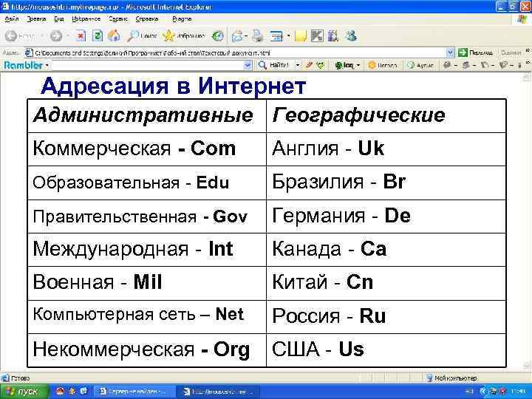This screenshot has width=532, height=399.
Task: Open Favorites with star icon
Action: (x=168, y=35)
